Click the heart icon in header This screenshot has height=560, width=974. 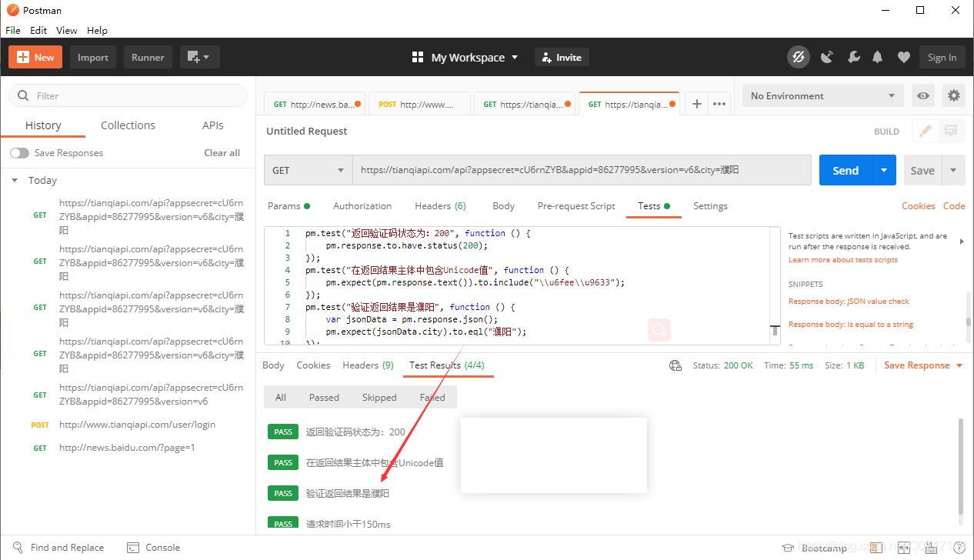pos(904,57)
